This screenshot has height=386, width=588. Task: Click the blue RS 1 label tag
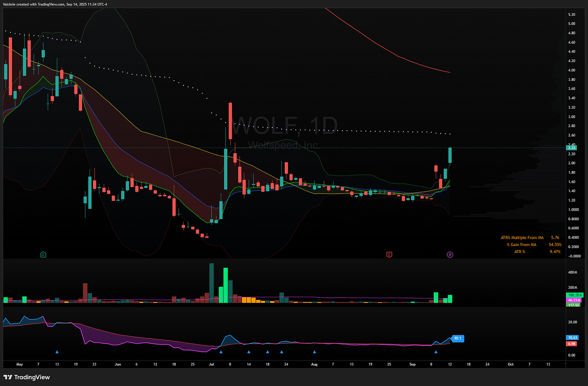coord(458,338)
